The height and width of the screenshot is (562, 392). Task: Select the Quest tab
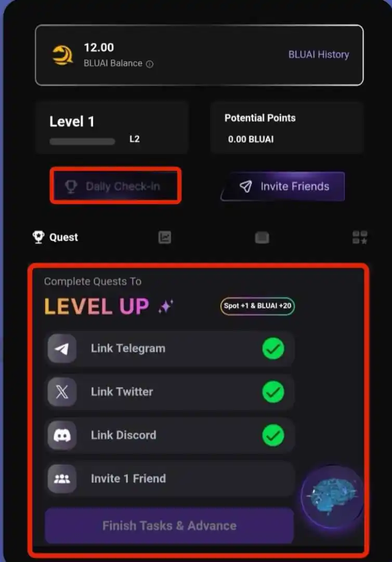coord(55,237)
